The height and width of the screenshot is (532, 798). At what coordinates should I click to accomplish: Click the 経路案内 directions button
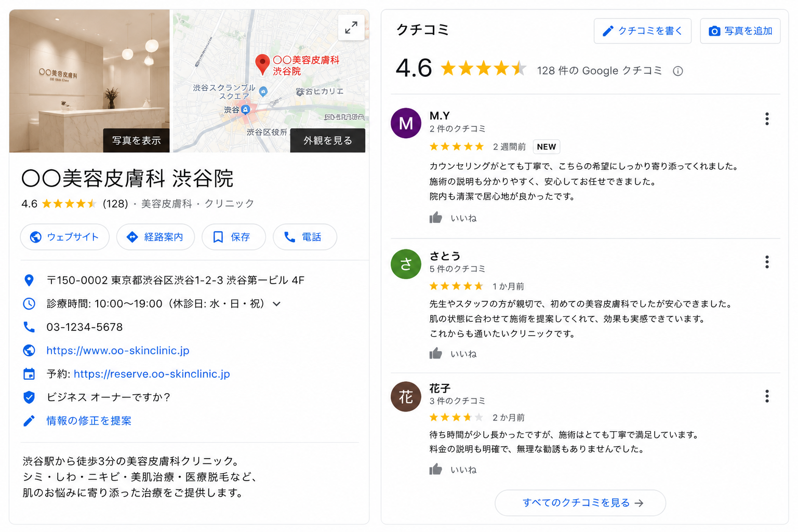(x=155, y=237)
